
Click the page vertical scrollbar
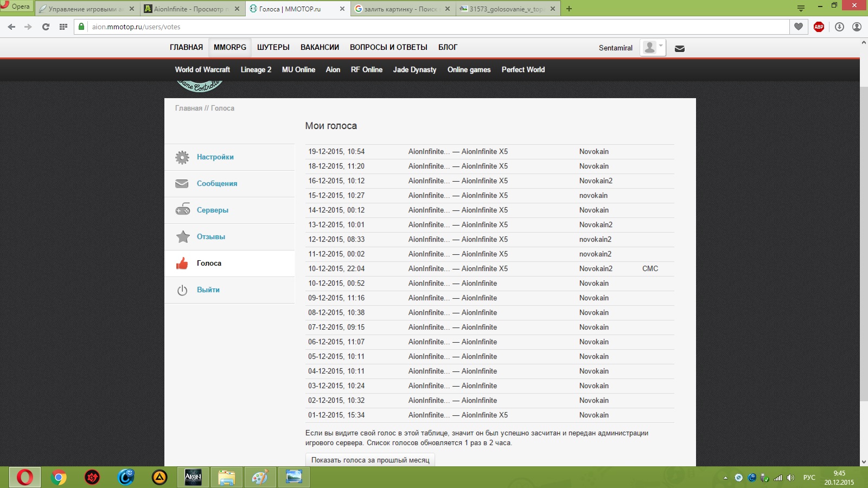pos(864,244)
